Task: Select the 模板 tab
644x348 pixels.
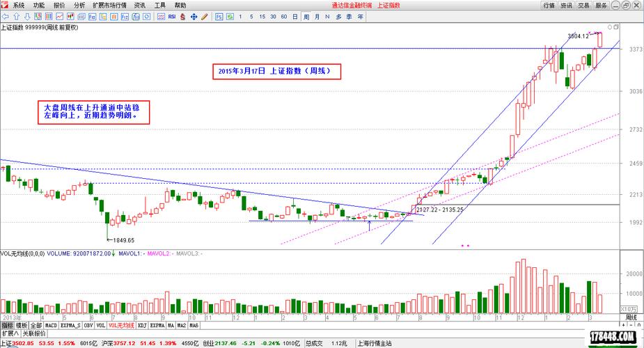Action: pyautogui.click(x=22, y=326)
